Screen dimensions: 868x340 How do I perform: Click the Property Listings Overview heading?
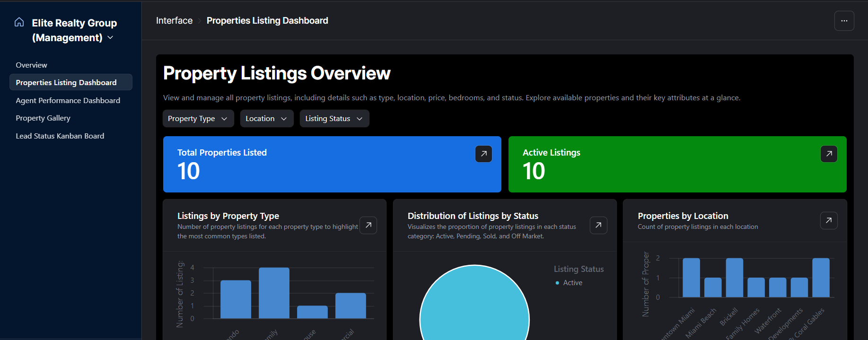(x=277, y=73)
